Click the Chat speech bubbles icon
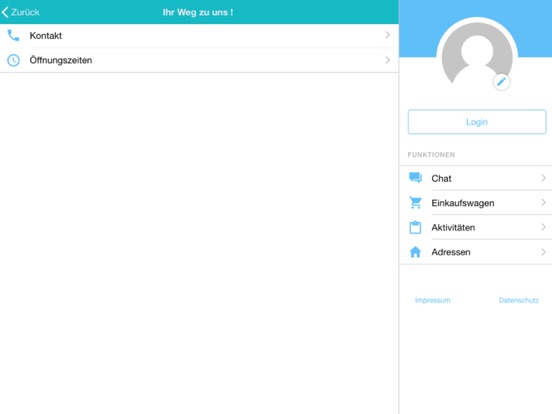Viewport: 552px width, 414px height. coord(415,178)
